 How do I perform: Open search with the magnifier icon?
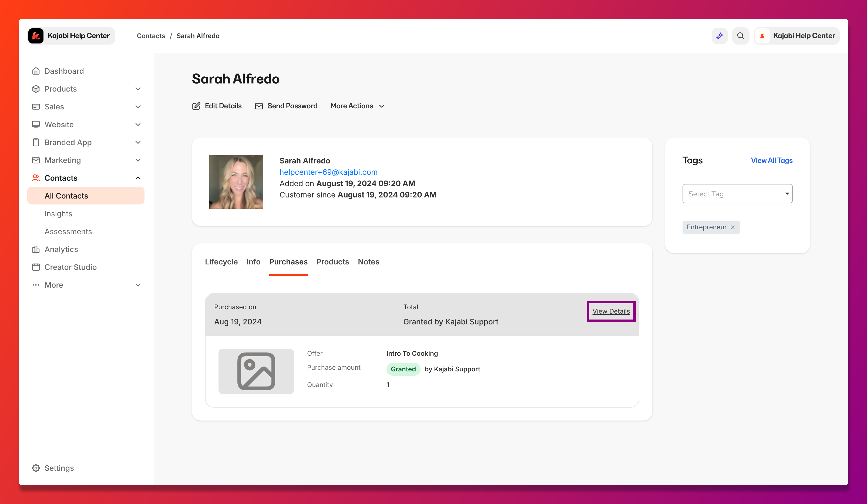tap(740, 36)
